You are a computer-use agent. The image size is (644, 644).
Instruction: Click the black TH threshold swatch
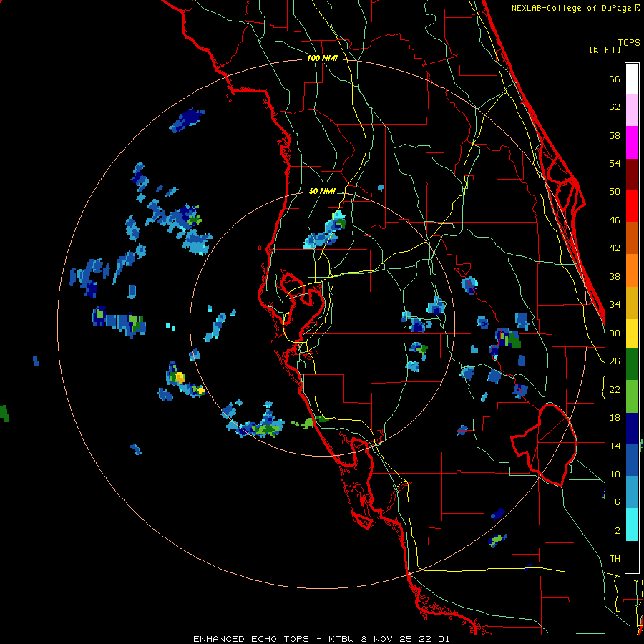point(632,557)
